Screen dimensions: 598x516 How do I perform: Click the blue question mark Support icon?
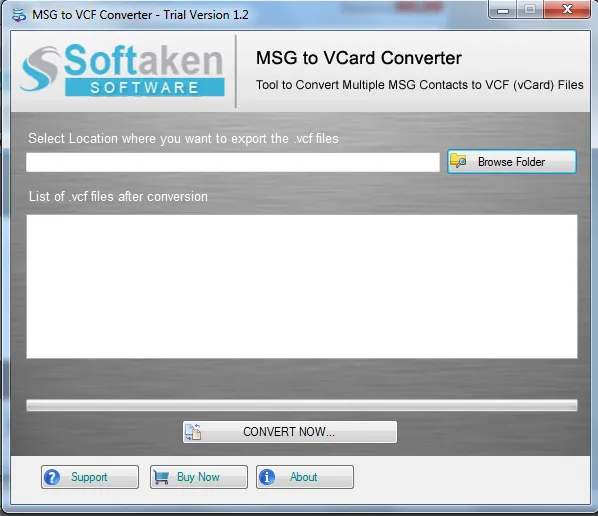pyautogui.click(x=52, y=477)
